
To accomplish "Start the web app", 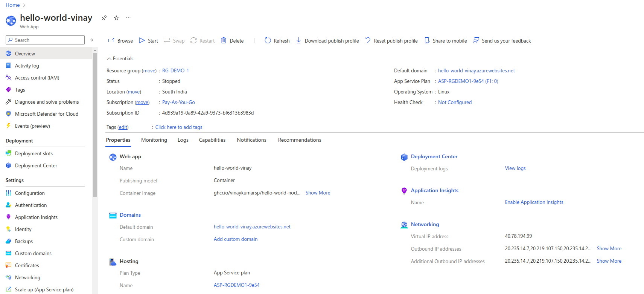I will click(x=148, y=41).
